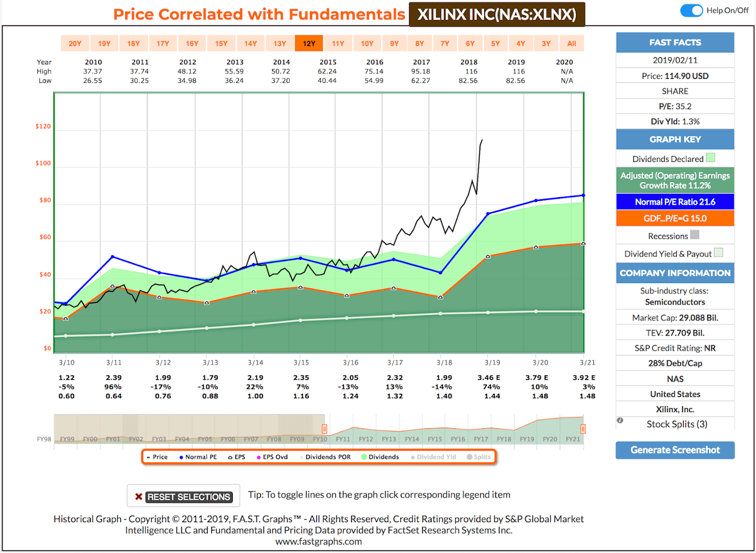Click the Dividends green legend marker
This screenshot has width=756, height=553.
[364, 456]
